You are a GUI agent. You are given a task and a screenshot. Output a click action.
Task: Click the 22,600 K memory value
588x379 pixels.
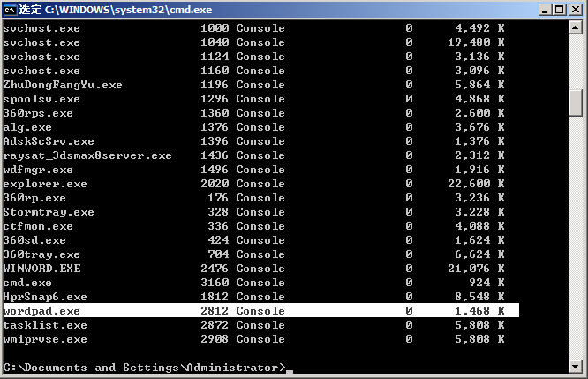(x=477, y=184)
